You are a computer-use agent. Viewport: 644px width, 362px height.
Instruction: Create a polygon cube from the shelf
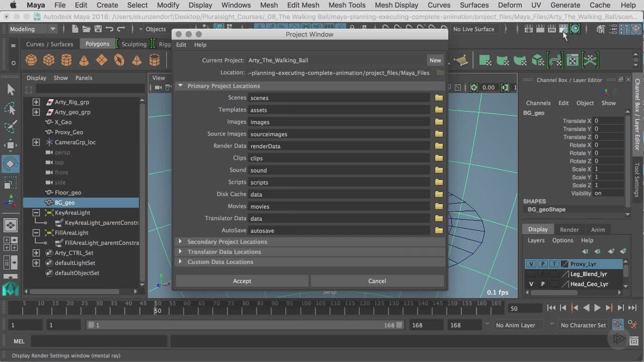49,60
